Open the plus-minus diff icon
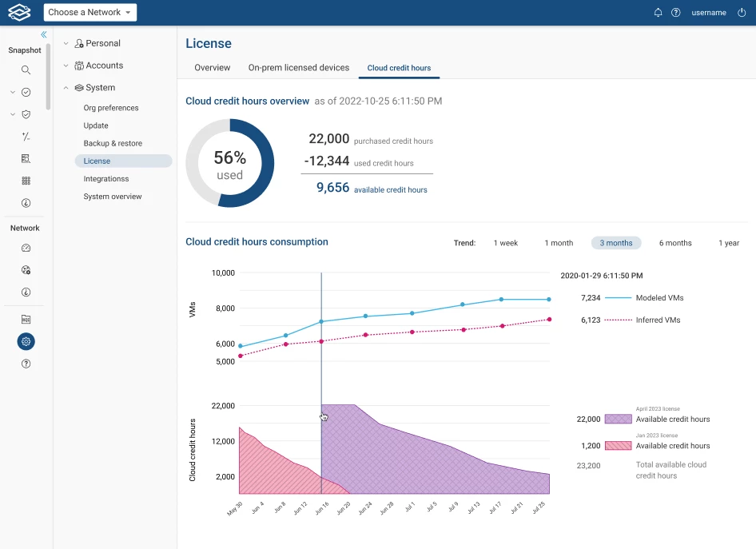The width and height of the screenshot is (756, 549). tap(26, 137)
